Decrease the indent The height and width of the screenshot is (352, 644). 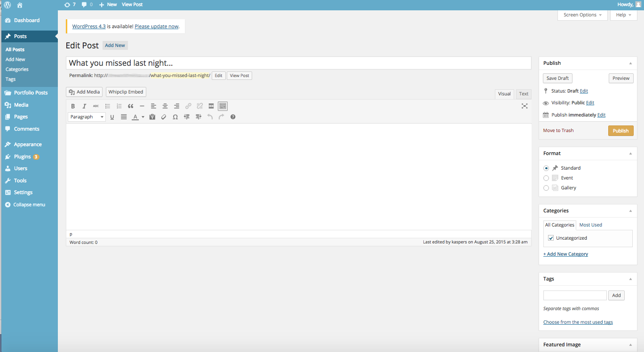187,117
